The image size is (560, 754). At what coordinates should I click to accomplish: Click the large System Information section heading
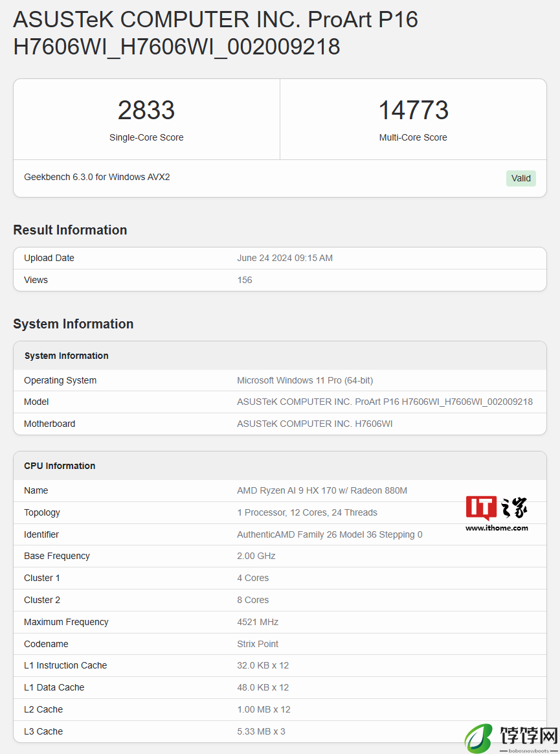(73, 324)
